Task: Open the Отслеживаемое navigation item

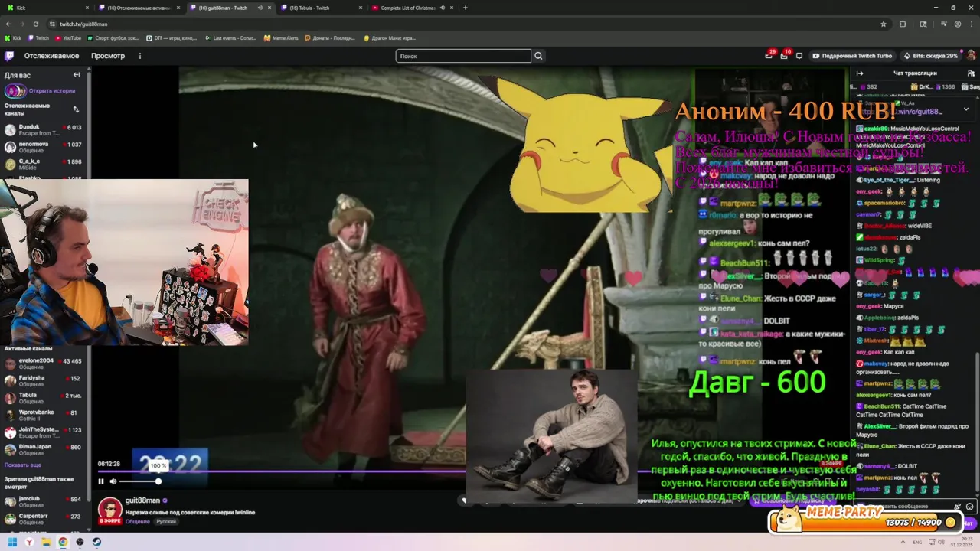Action: tap(51, 56)
